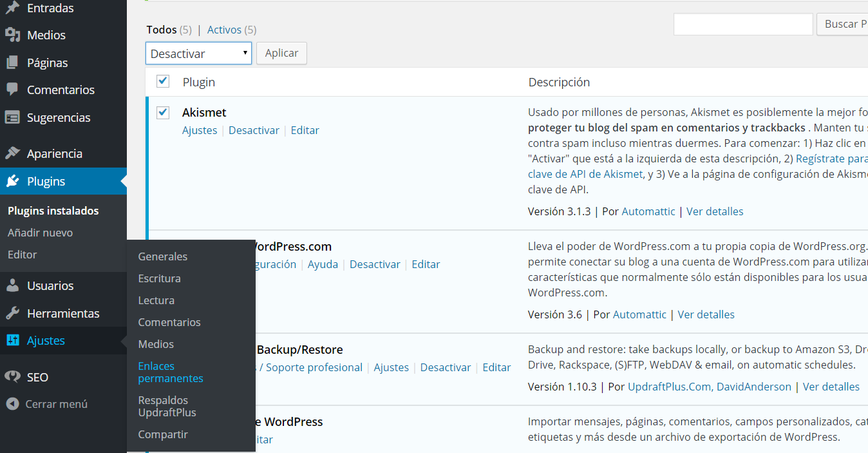This screenshot has width=868, height=453.
Task: View Akismet details via Ver detalles
Action: click(x=715, y=211)
